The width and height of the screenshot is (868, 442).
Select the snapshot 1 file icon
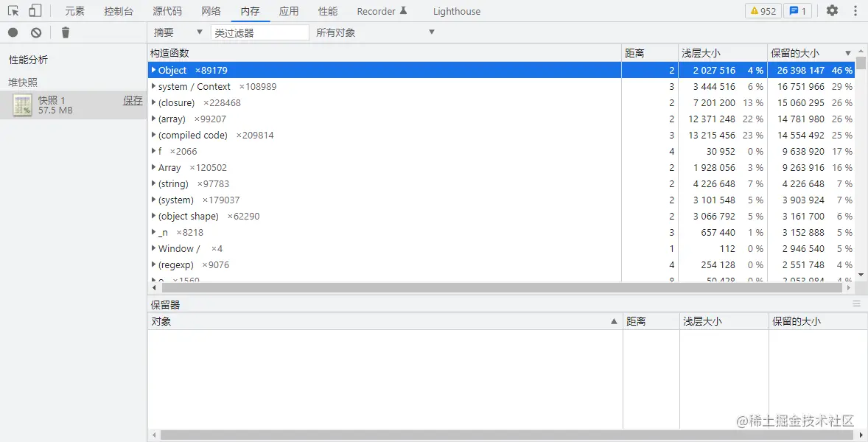pos(23,105)
